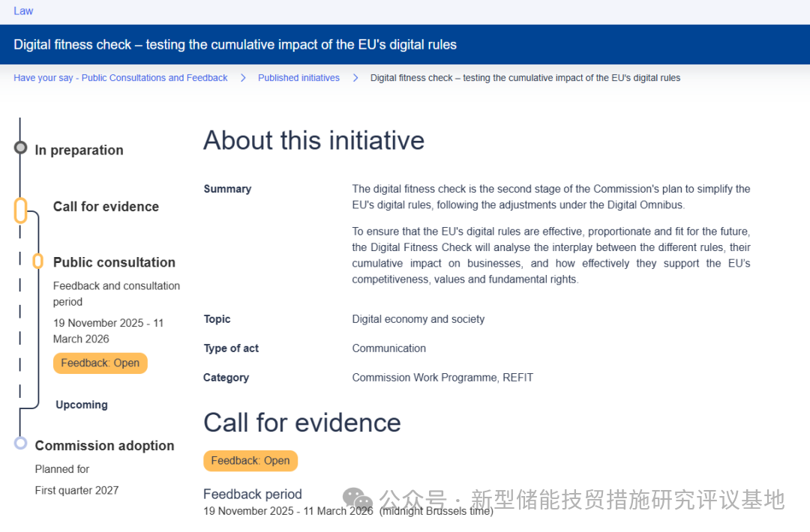Click the 'Commission adoption' timeline circle
The height and width of the screenshot is (532, 810).
pyautogui.click(x=21, y=444)
